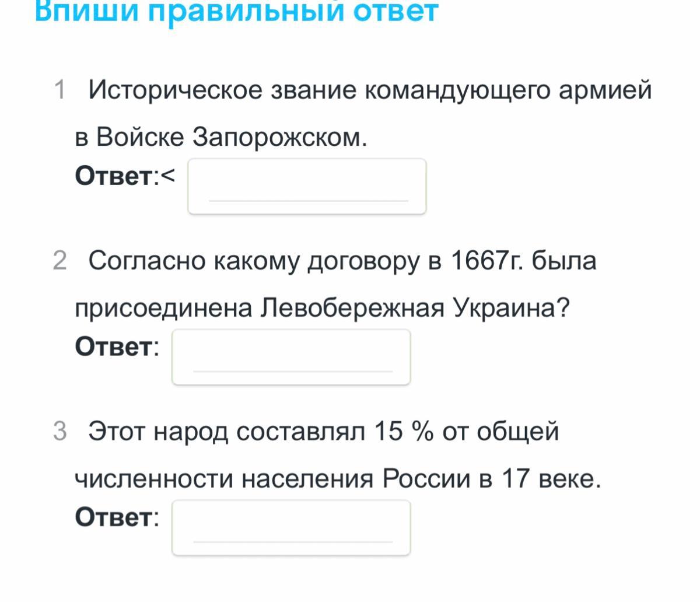
Task: Click the 'Ответ:' label of the first question
Action: click(117, 176)
